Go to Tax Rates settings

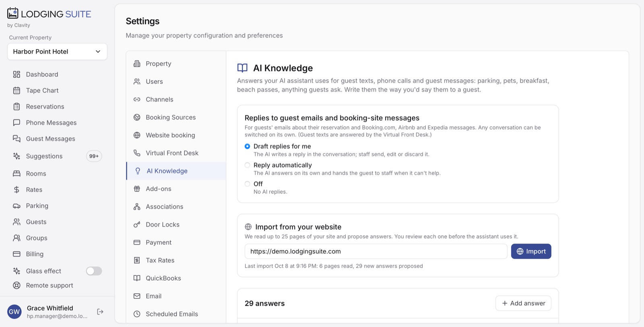click(176, 261)
